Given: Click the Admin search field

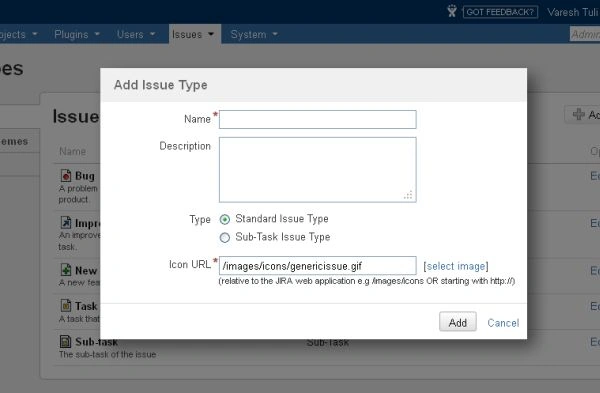Looking at the screenshot, I should (x=585, y=34).
